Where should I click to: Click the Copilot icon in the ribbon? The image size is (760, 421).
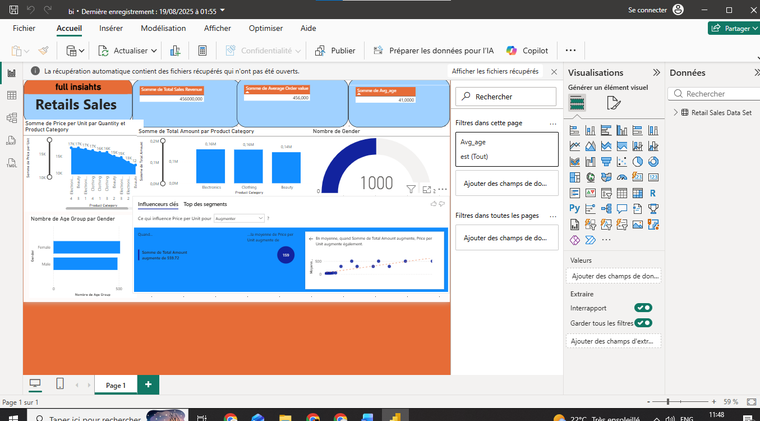[x=512, y=50]
